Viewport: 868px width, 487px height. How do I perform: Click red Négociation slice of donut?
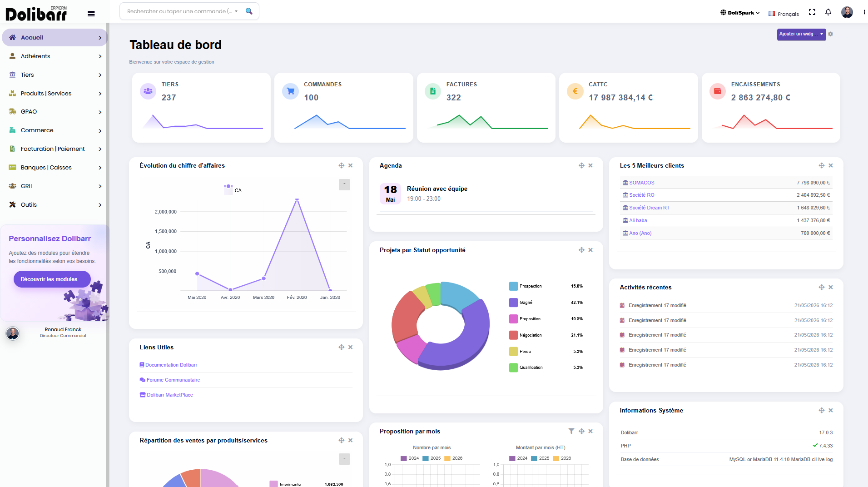[x=406, y=317]
